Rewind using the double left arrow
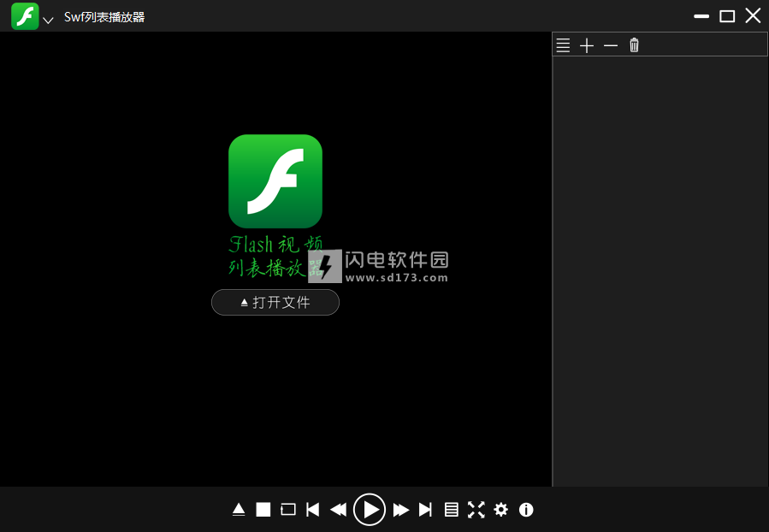The image size is (769, 532). [338, 510]
